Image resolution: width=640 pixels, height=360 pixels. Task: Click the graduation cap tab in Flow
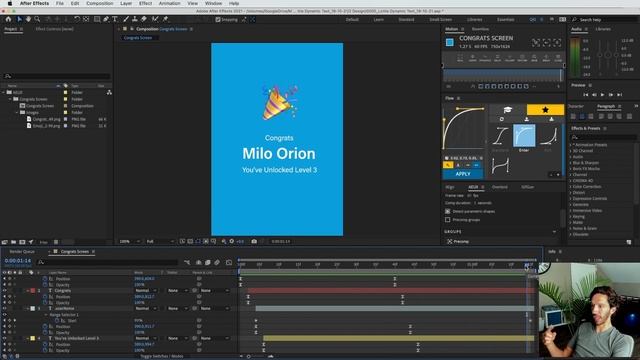point(507,110)
